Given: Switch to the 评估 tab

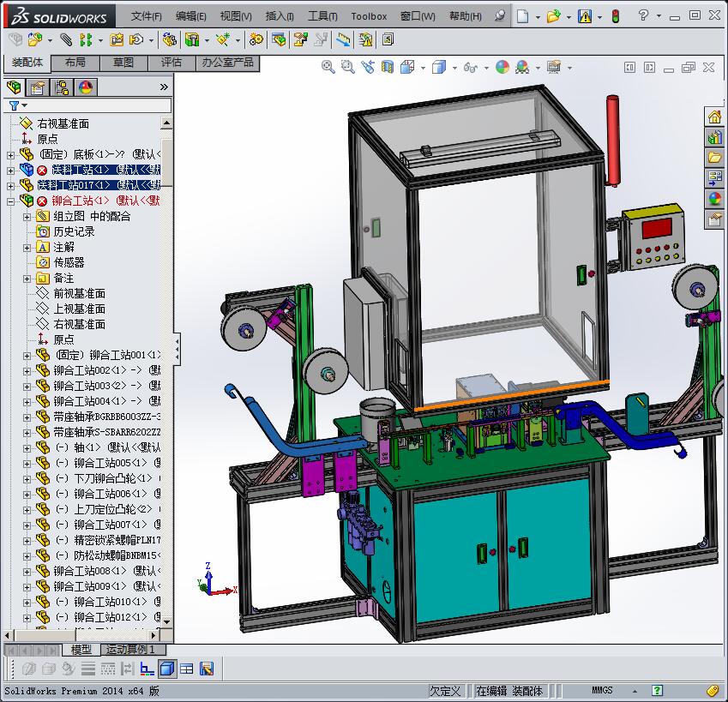Looking at the screenshot, I should pos(171,63).
